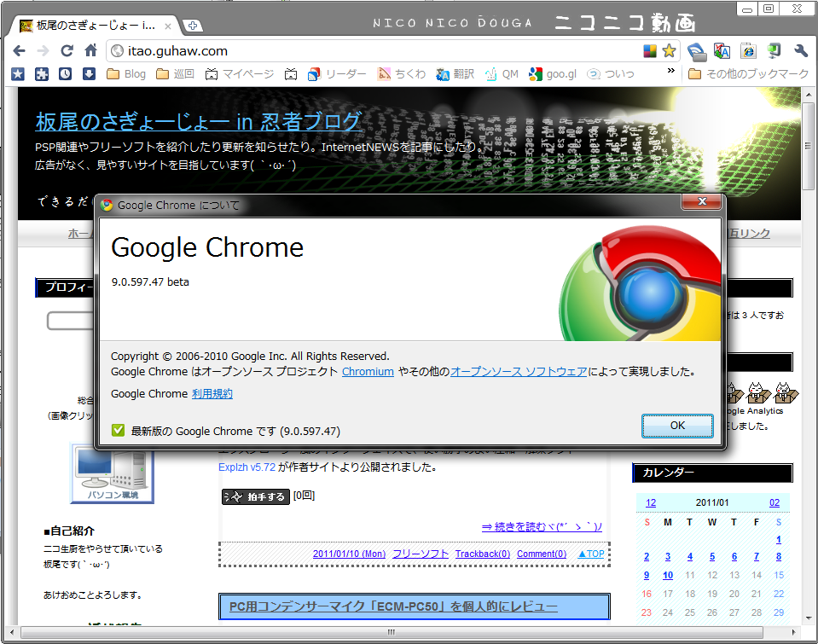Open the マイページ bookmark

pos(240,74)
